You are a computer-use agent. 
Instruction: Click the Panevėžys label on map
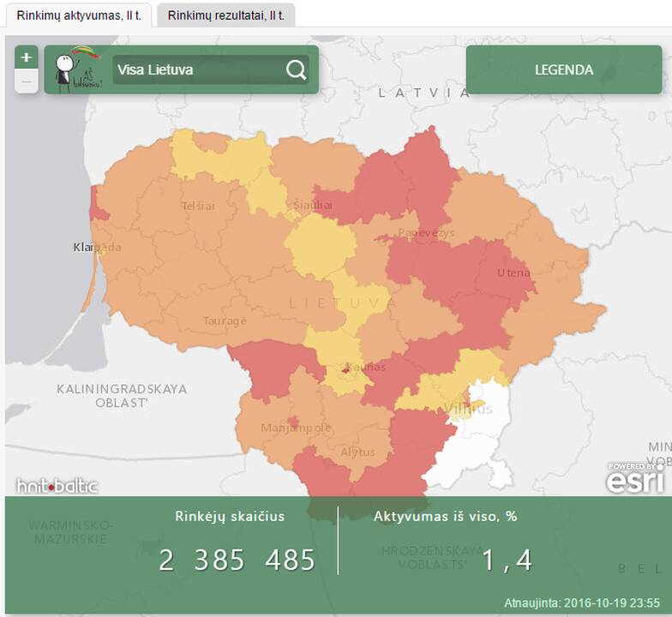pyautogui.click(x=426, y=233)
